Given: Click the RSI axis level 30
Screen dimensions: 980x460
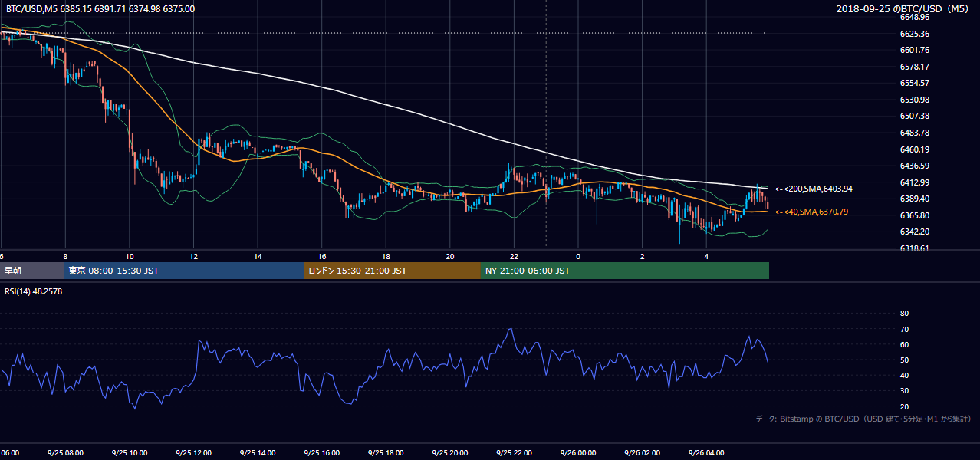Looking at the screenshot, I should (x=904, y=390).
